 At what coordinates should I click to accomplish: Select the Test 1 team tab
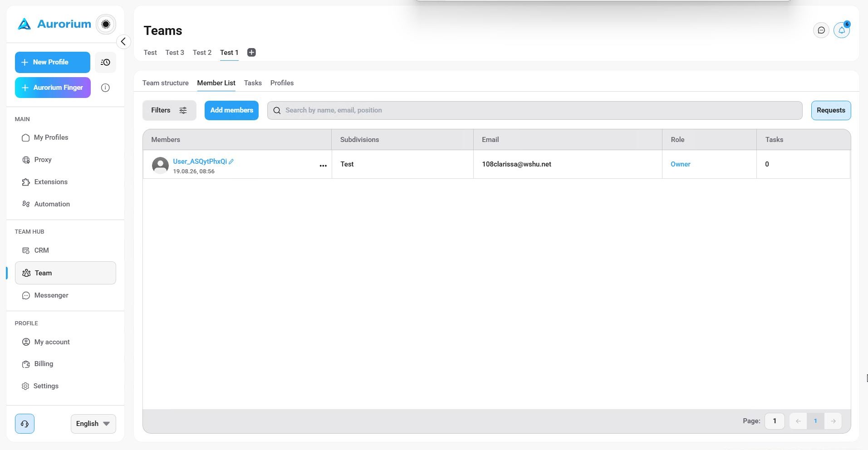229,53
